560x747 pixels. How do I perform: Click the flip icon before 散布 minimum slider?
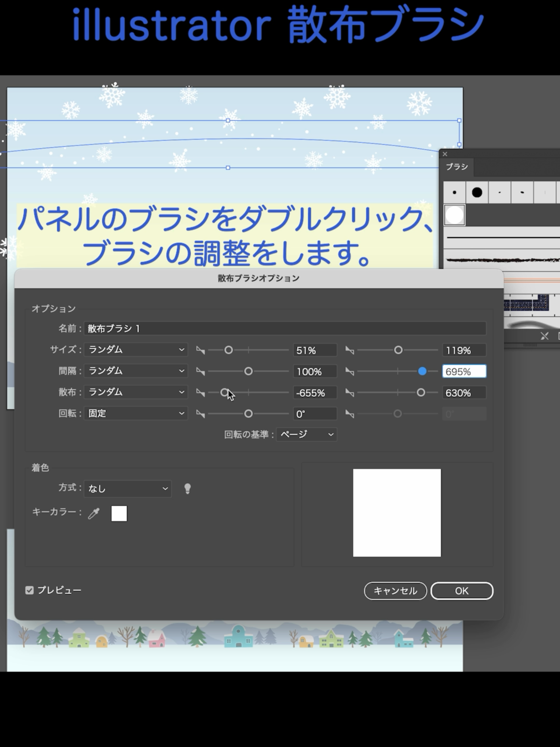(x=200, y=393)
